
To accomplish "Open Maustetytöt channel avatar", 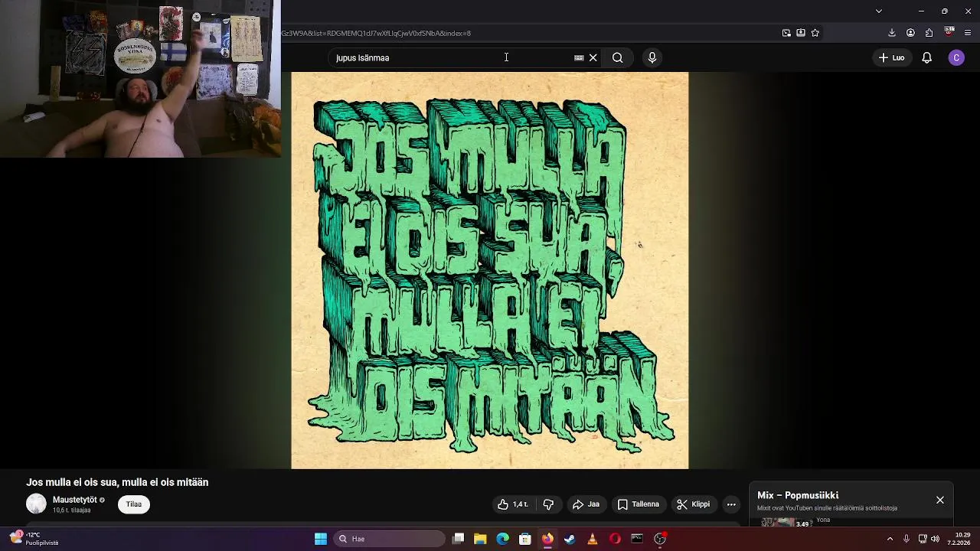I will pyautogui.click(x=36, y=504).
